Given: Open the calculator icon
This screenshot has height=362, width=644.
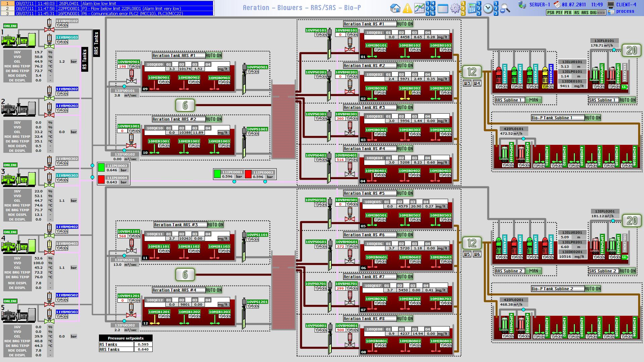Looking at the screenshot, I should 472,8.
